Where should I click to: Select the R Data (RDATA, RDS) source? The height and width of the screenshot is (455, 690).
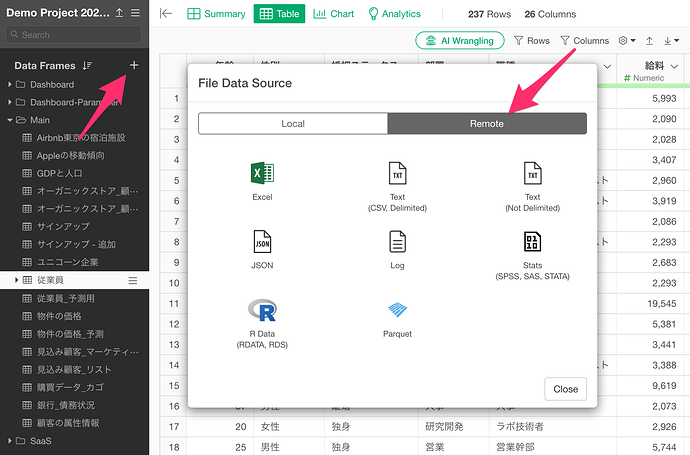point(262,323)
